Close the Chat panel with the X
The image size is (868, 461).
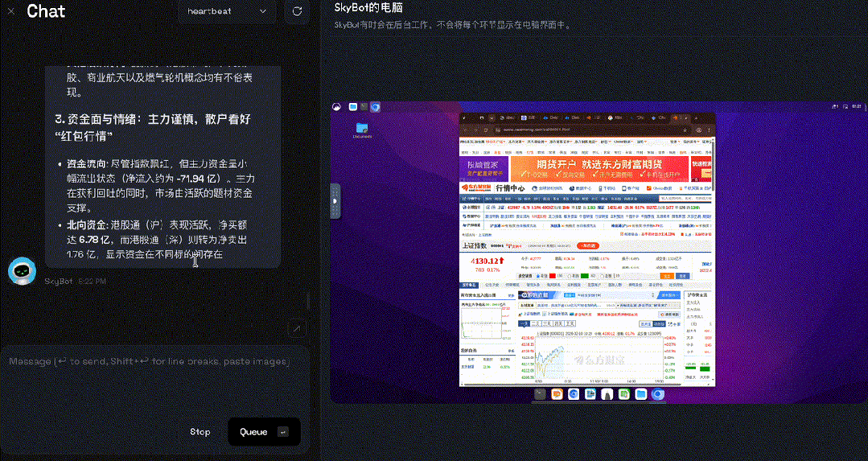pyautogui.click(x=11, y=10)
